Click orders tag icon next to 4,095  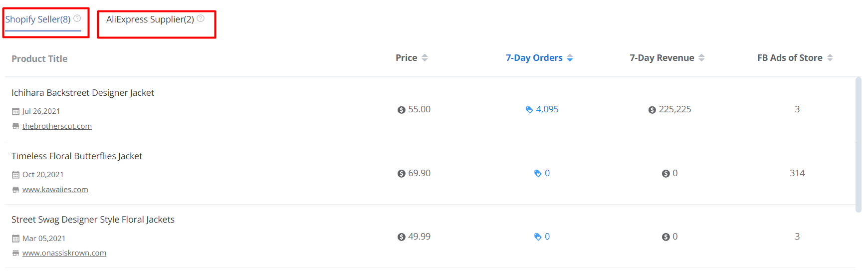pyautogui.click(x=529, y=110)
